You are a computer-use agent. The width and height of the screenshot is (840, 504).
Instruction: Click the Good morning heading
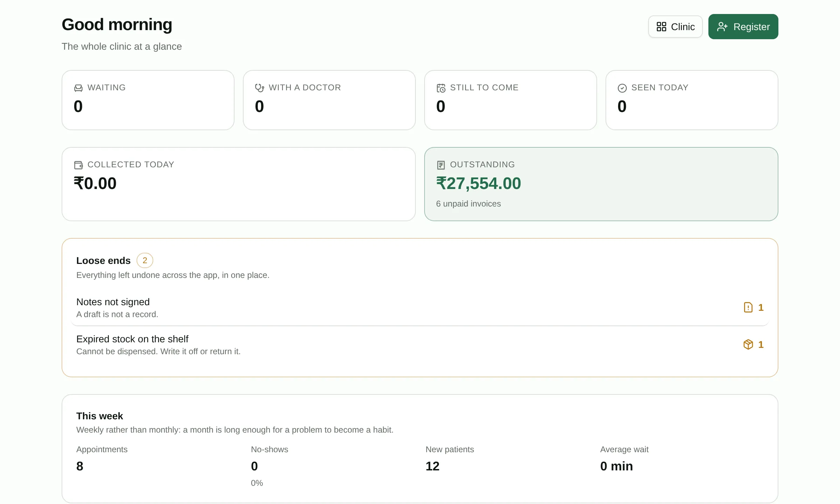(x=117, y=24)
